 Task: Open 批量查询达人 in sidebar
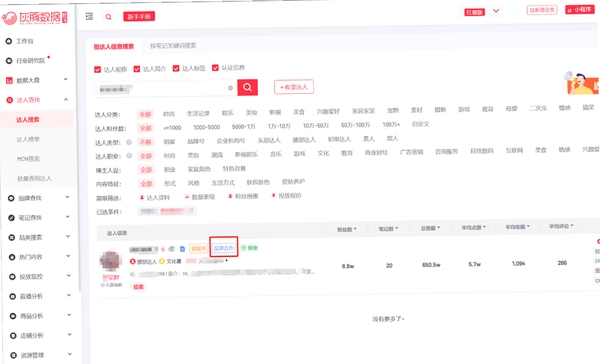coord(34,178)
